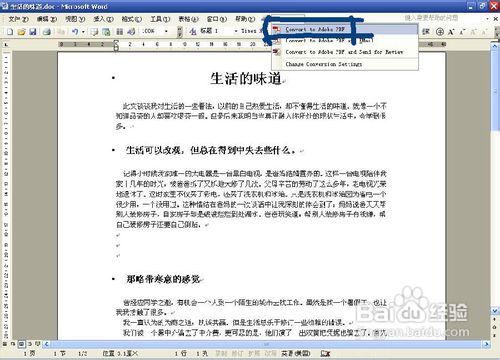Screen dimensions: 500x360
Task: Click the Previous Page browse button
Action: 495,319
